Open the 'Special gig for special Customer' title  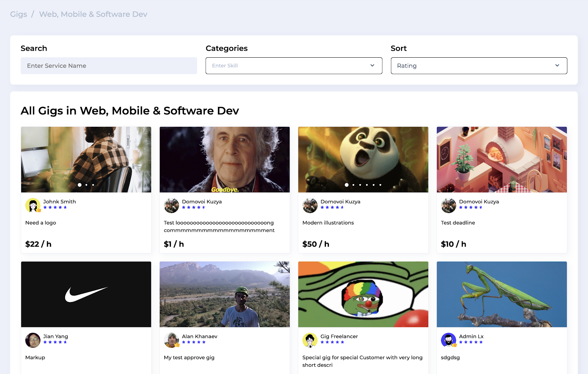362,361
